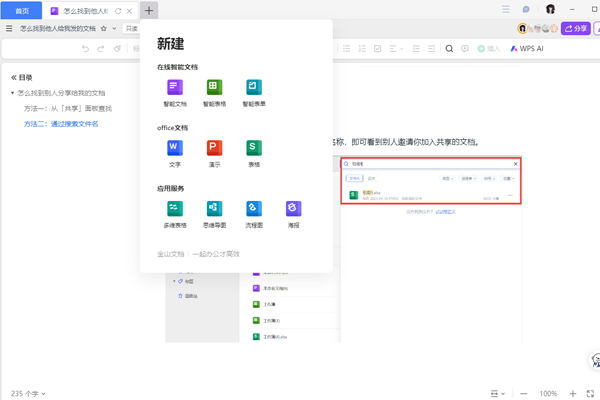Create a new 海报 poster
Image resolution: width=600 pixels, height=400 pixels.
(292, 212)
